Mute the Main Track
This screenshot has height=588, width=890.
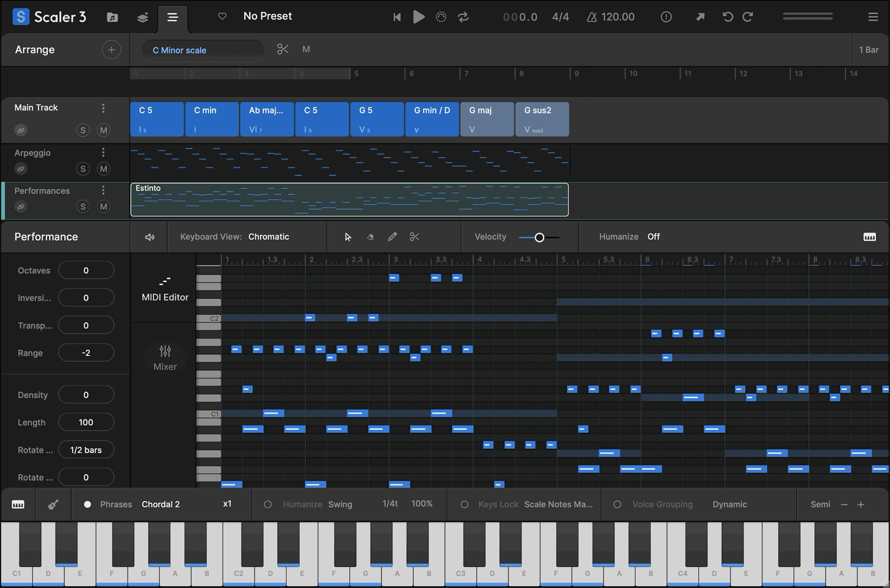(103, 130)
